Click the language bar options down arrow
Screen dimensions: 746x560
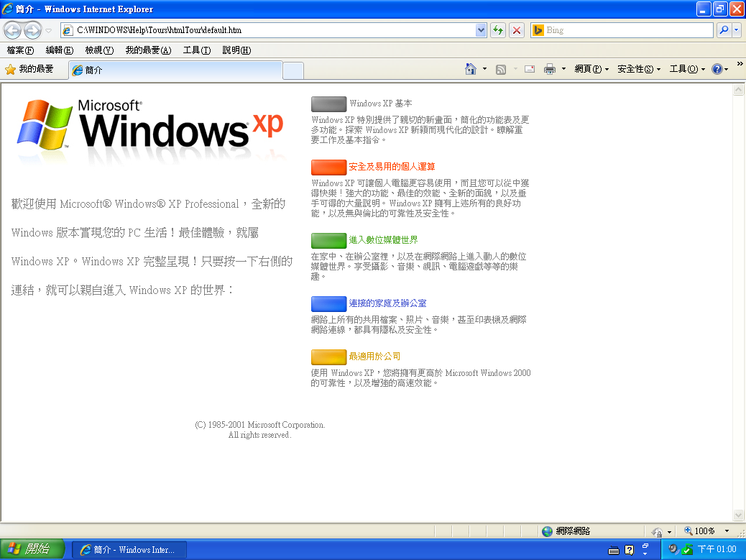645,554
